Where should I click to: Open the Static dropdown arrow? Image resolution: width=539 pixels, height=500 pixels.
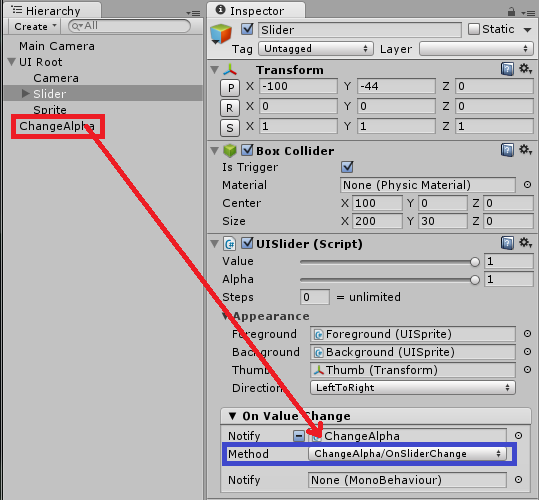click(x=527, y=30)
